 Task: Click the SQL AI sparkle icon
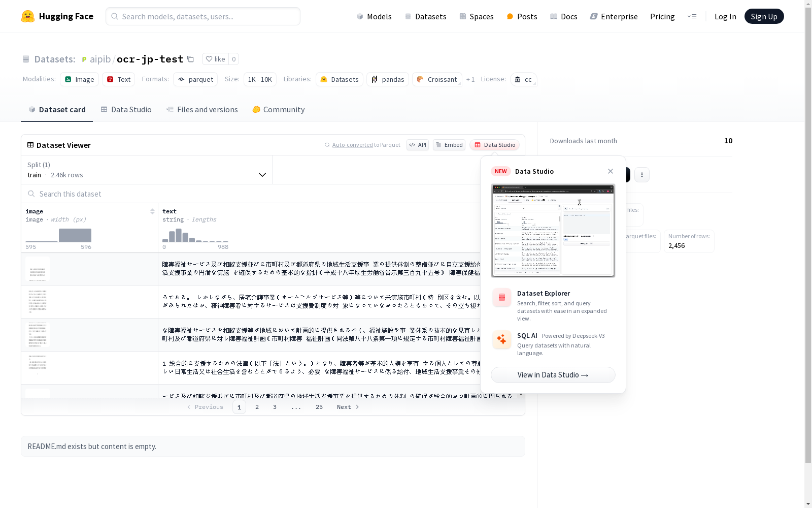pyautogui.click(x=502, y=340)
